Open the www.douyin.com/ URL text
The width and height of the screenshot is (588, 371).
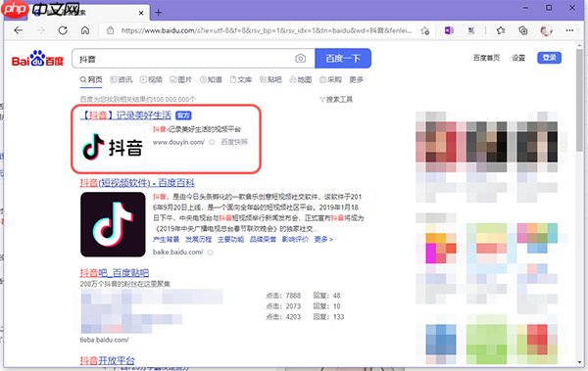(178, 142)
